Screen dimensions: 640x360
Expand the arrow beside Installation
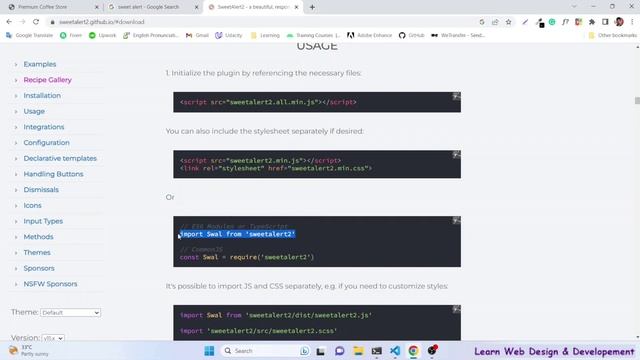click(16, 96)
